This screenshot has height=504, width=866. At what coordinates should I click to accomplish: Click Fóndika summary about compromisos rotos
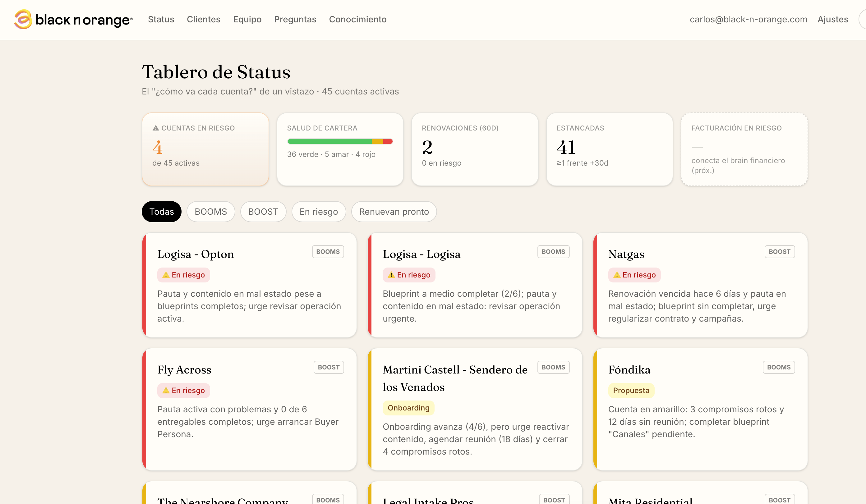click(x=696, y=422)
